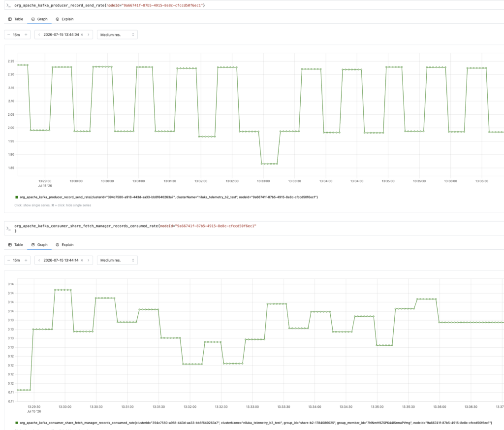Screen dimensions: 504x430
Task: Edit the consumer share_fetch_manager query expression
Action: point(257,228)
